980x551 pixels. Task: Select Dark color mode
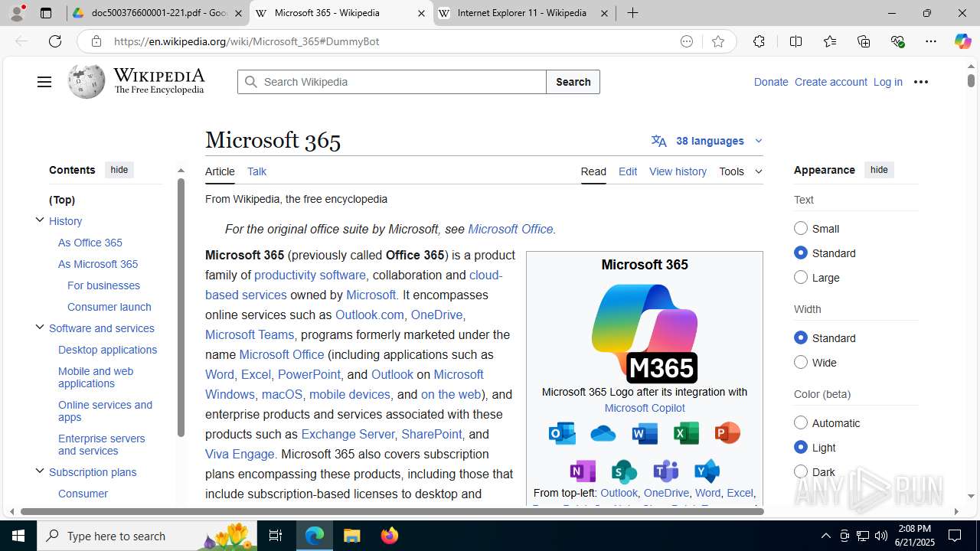tap(801, 471)
